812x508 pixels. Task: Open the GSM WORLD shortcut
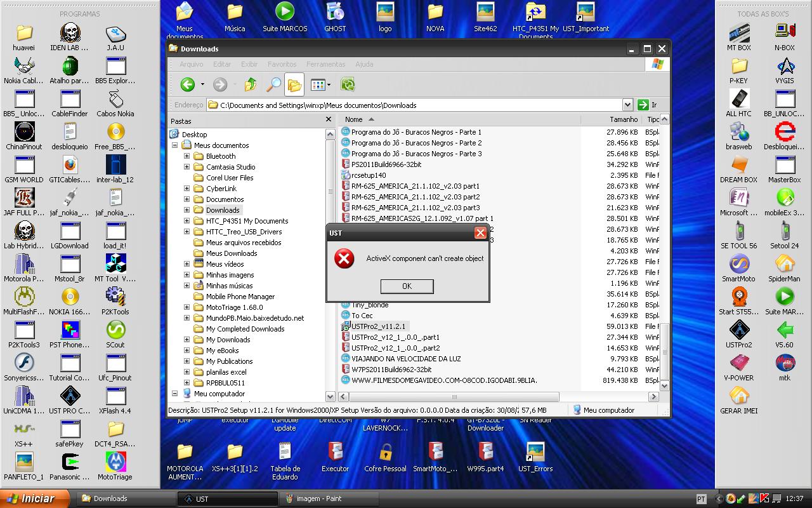[24, 169]
